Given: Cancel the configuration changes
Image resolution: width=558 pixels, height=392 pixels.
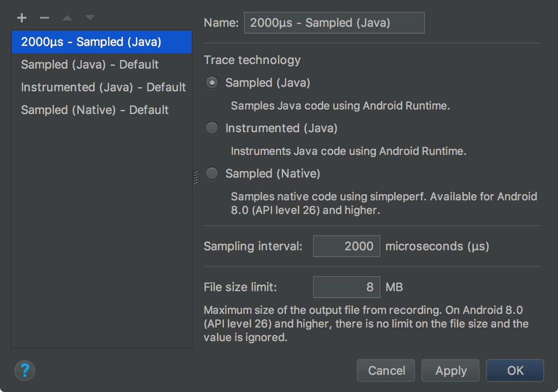Looking at the screenshot, I should pos(386,370).
